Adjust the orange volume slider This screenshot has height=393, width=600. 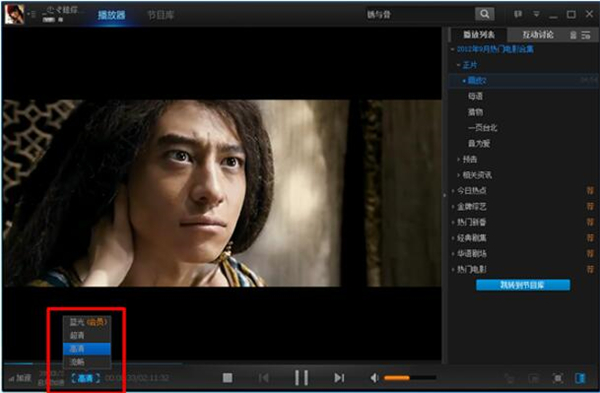coord(410,378)
